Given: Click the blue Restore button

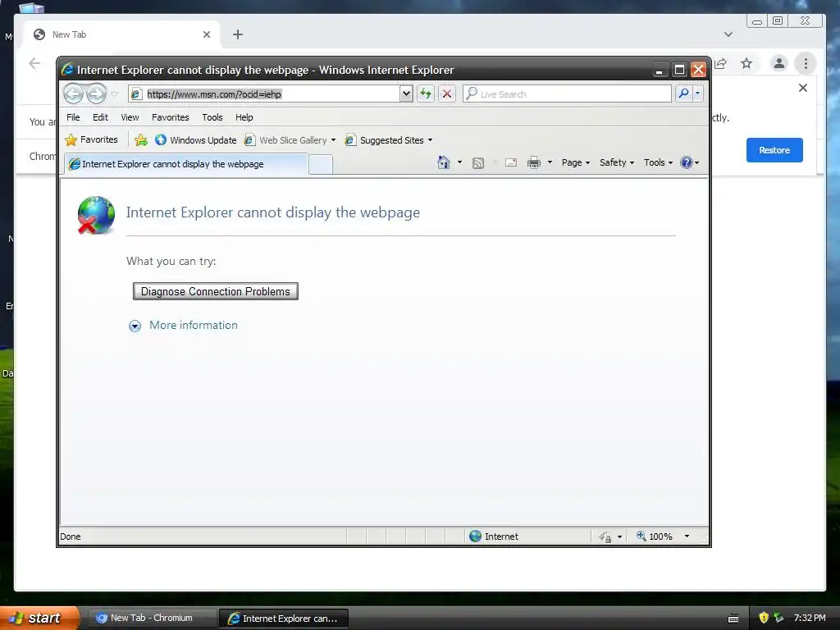Looking at the screenshot, I should [774, 150].
